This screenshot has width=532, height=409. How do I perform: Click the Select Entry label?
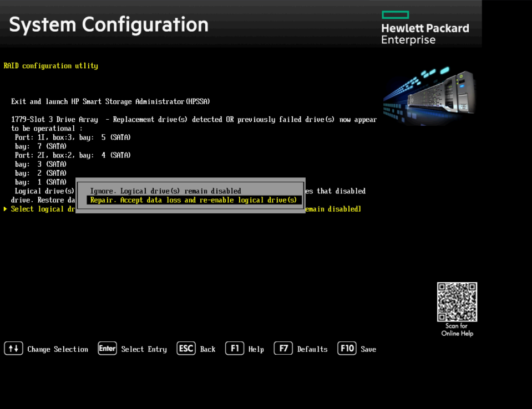[x=144, y=349]
